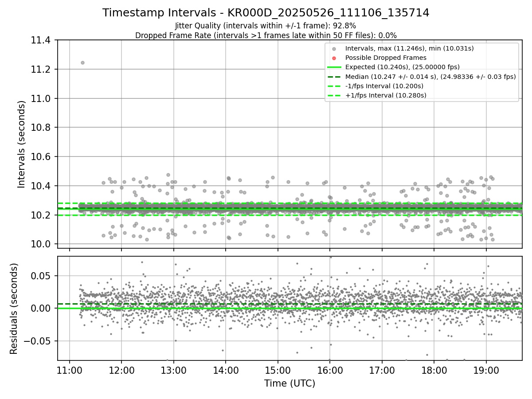The image size is (532, 399).
Task: Click legend entry 'Possible Dropped Frames'
Action: coord(386,58)
